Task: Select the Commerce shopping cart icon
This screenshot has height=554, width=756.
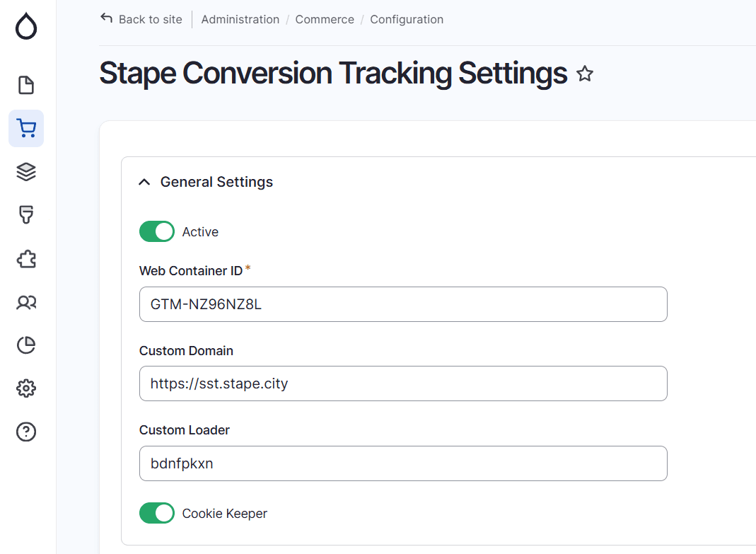Action: pyautogui.click(x=25, y=128)
